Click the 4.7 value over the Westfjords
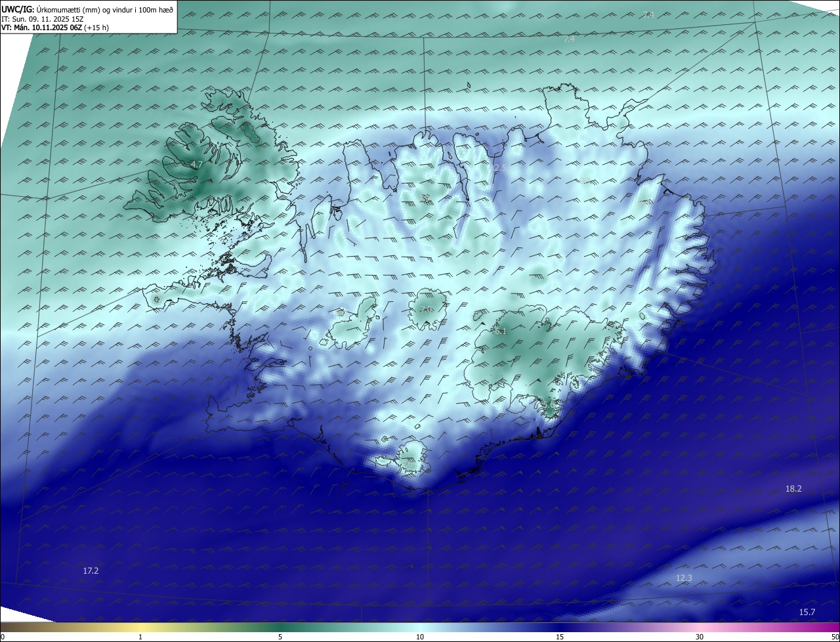 click(x=196, y=165)
